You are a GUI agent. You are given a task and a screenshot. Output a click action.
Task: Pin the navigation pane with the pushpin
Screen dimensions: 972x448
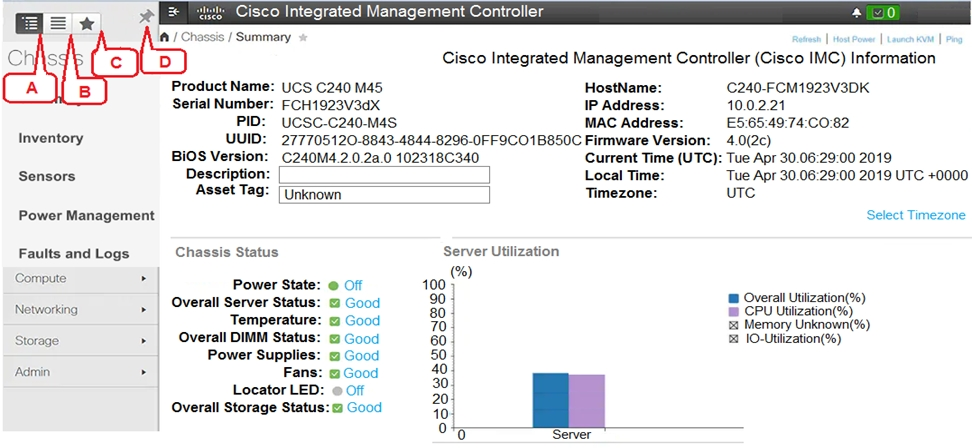pos(146,17)
